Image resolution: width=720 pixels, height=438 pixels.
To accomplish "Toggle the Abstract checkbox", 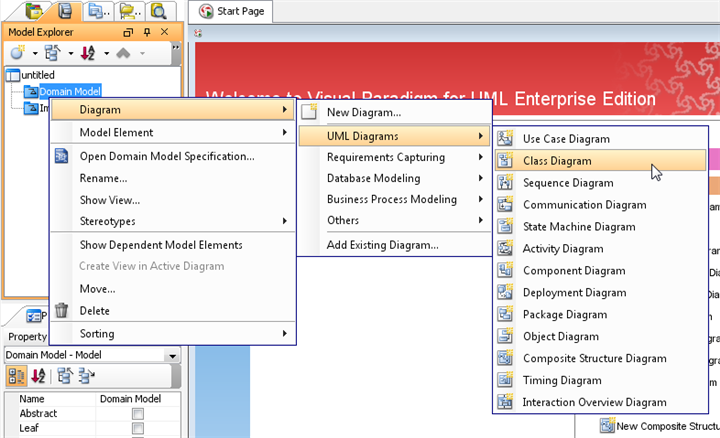I will 138,414.
